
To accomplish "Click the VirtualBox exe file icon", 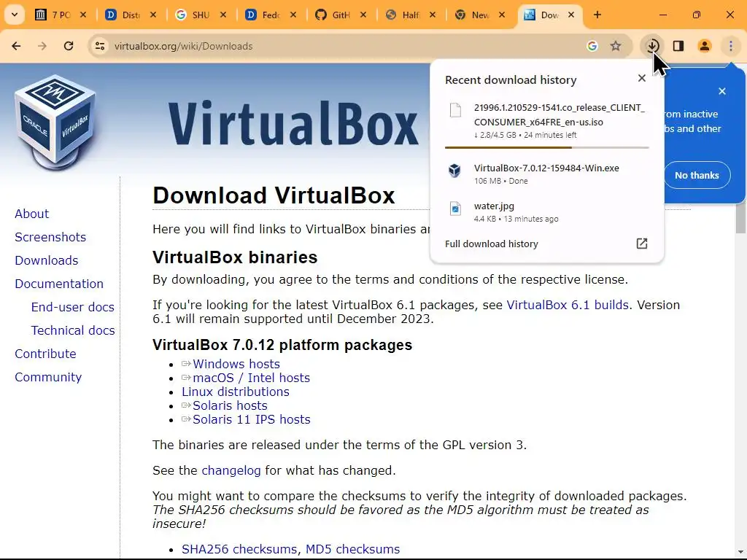I will pyautogui.click(x=455, y=171).
